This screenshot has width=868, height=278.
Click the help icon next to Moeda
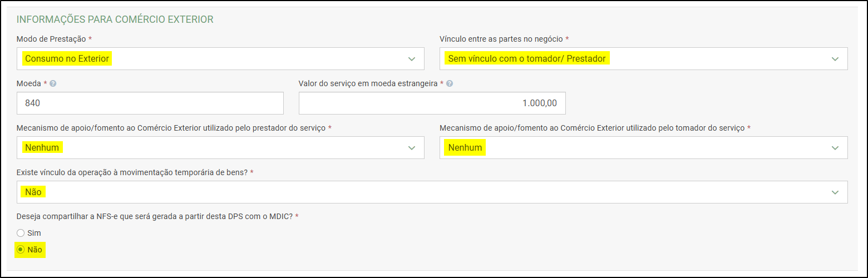(x=53, y=83)
